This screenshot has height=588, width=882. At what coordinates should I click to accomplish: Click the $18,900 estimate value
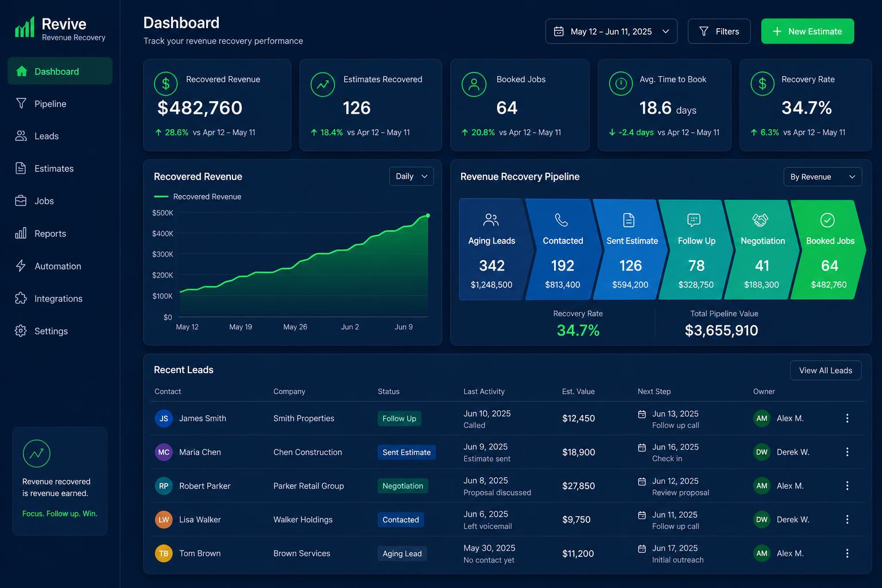tap(578, 452)
